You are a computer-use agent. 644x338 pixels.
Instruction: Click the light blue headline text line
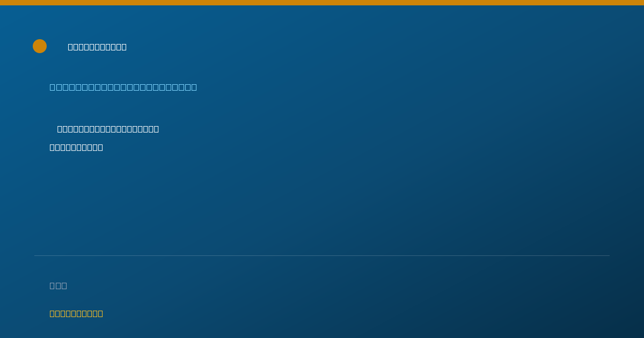click(x=123, y=87)
